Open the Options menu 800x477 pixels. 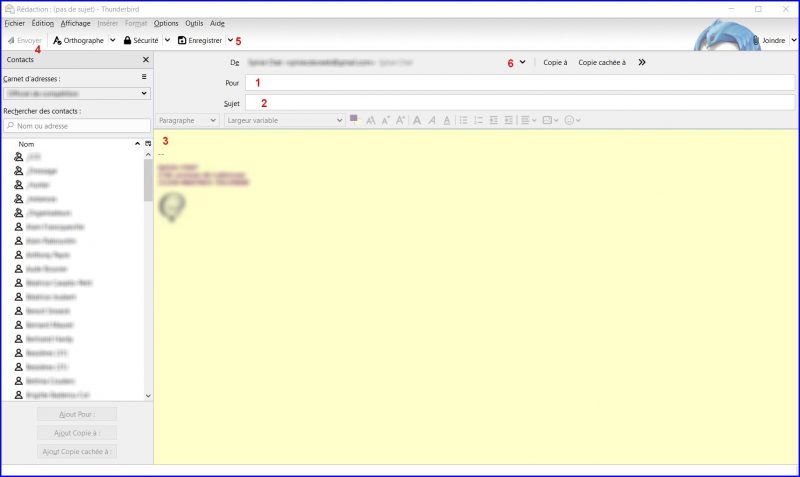coord(166,22)
